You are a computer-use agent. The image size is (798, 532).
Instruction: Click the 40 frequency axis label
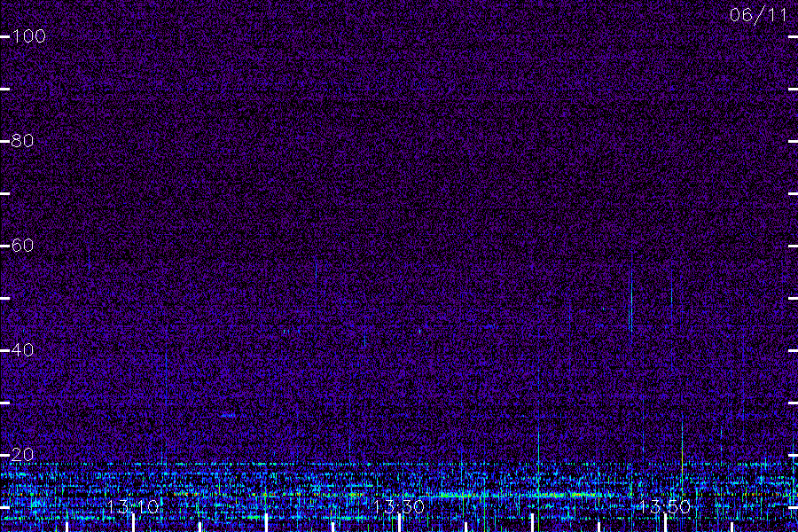pos(22,350)
